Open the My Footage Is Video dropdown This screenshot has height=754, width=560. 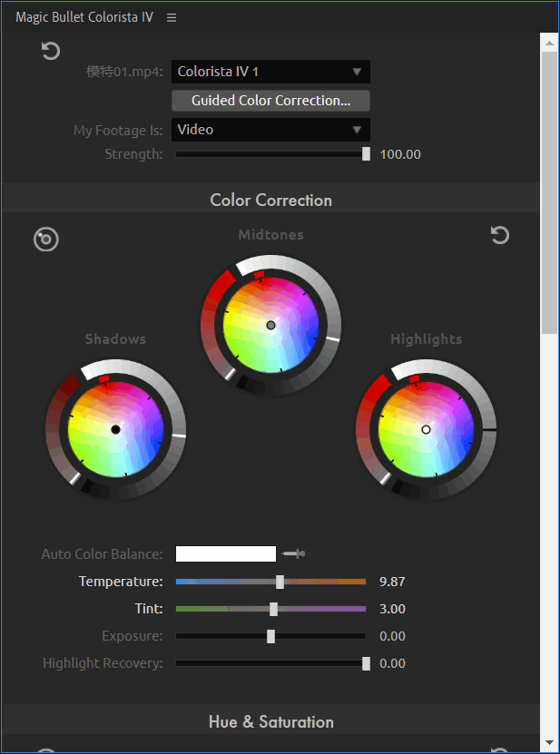pyautogui.click(x=270, y=130)
